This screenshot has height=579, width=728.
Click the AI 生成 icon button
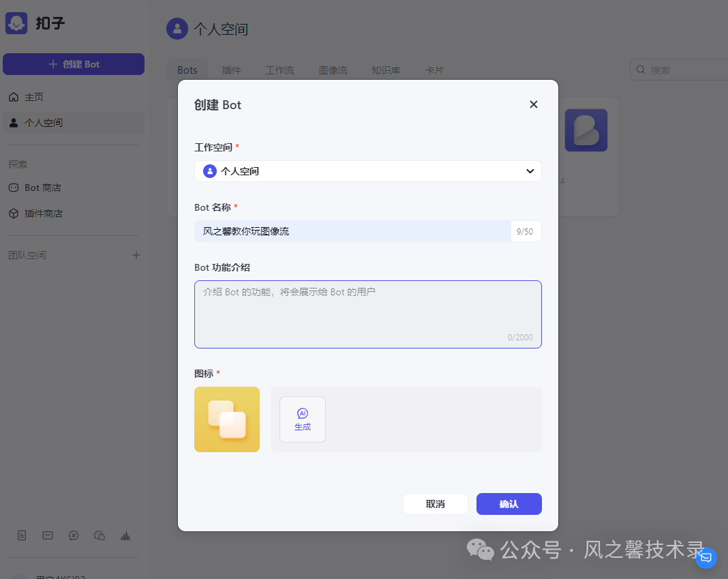coord(302,419)
